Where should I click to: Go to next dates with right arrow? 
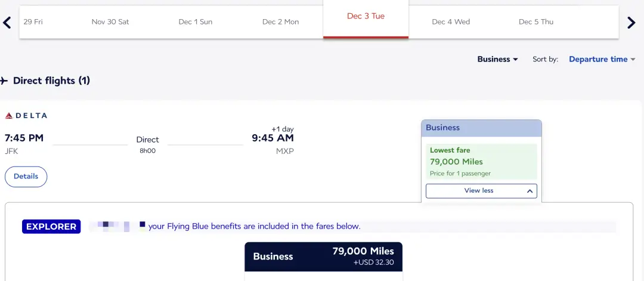(x=631, y=23)
